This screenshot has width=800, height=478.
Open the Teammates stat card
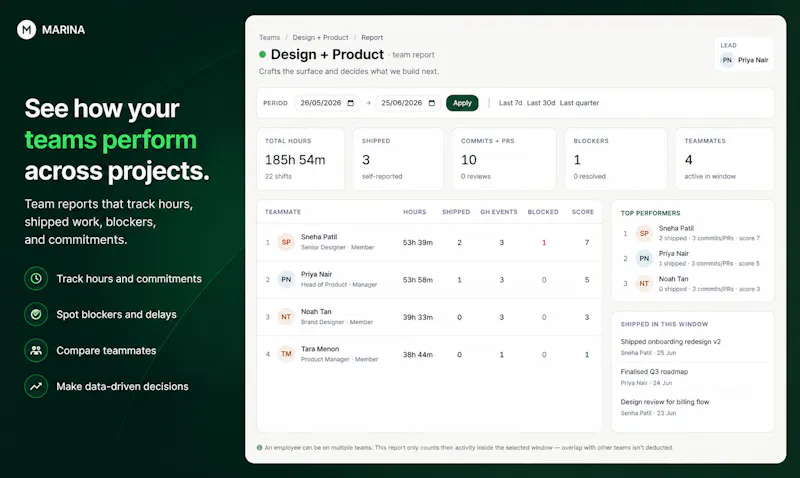pyautogui.click(x=725, y=159)
